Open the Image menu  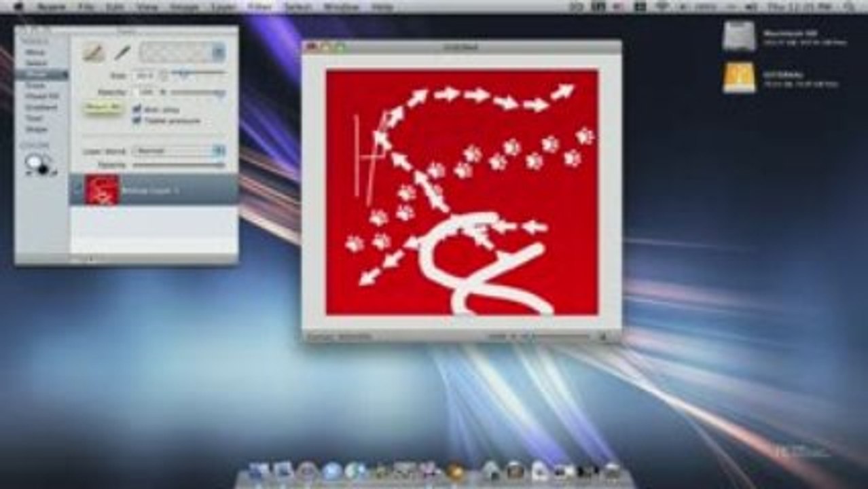point(183,7)
